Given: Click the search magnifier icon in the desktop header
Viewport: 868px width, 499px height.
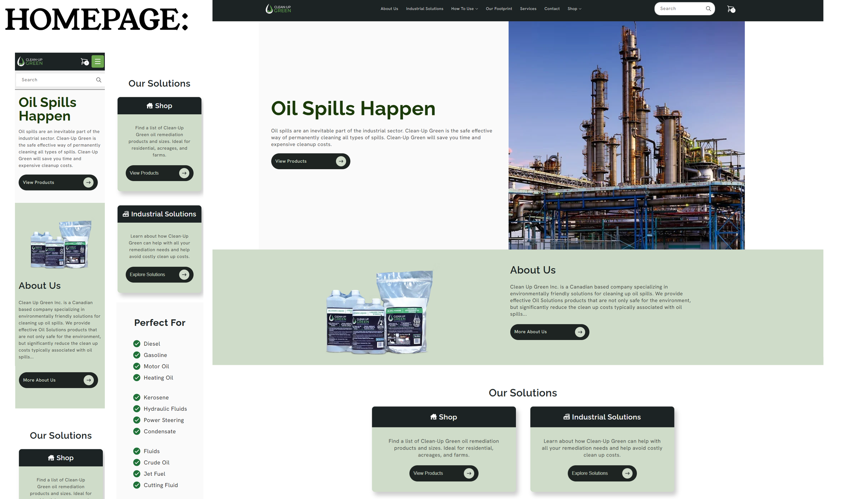Looking at the screenshot, I should click(x=708, y=9).
